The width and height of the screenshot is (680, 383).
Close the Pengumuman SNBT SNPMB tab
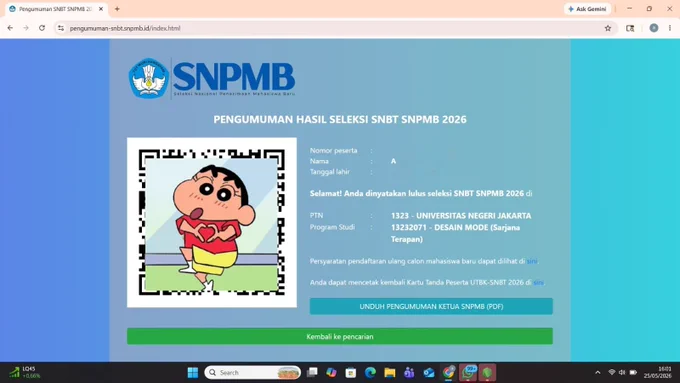click(x=101, y=9)
